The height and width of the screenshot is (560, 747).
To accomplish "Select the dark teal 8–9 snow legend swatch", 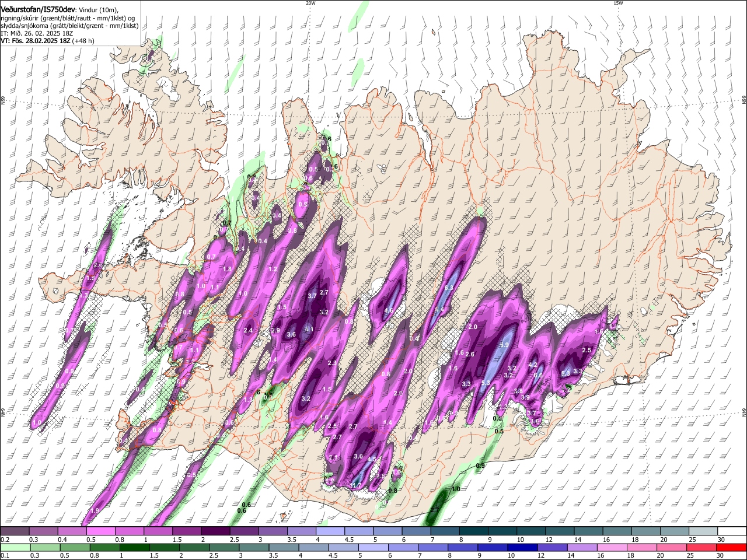I will click(473, 531).
